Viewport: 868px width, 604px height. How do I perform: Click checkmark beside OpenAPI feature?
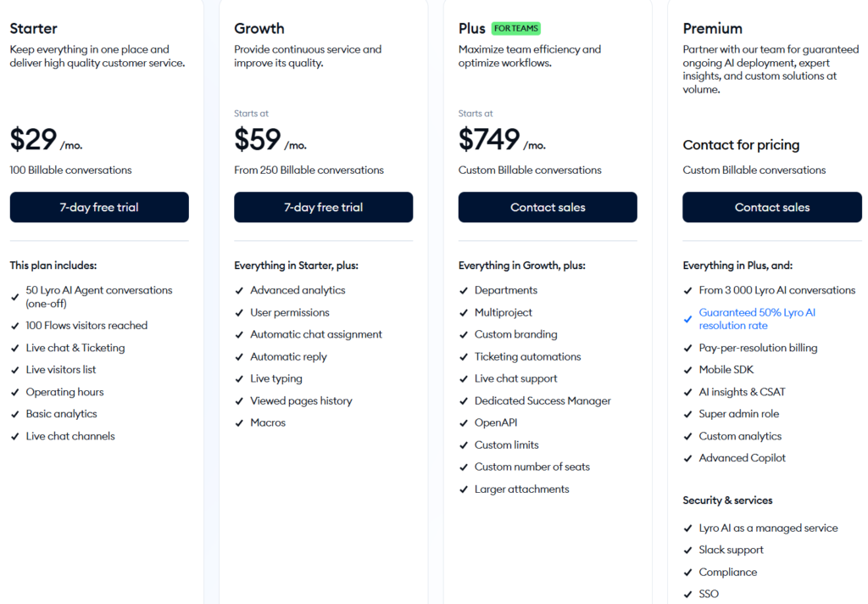coord(464,423)
